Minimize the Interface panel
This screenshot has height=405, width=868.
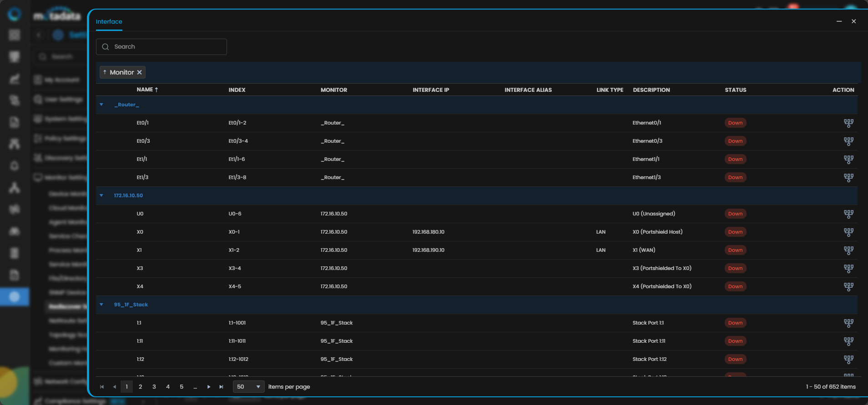pyautogui.click(x=839, y=21)
